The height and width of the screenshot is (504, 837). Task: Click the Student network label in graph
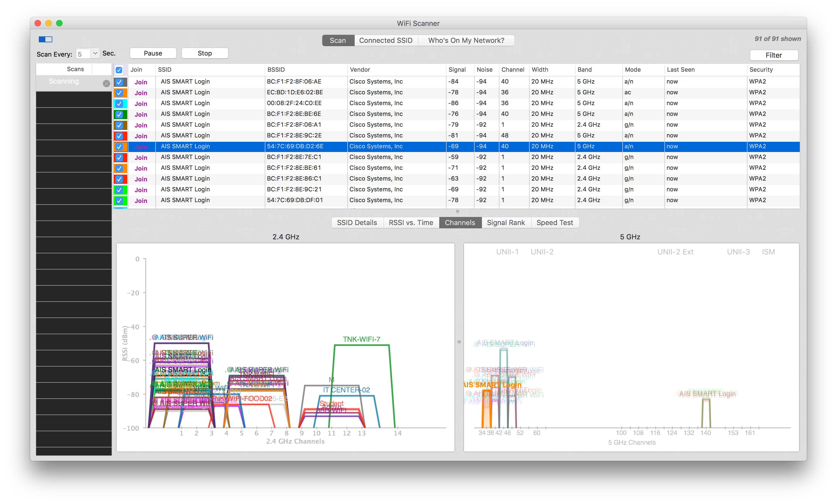(332, 403)
